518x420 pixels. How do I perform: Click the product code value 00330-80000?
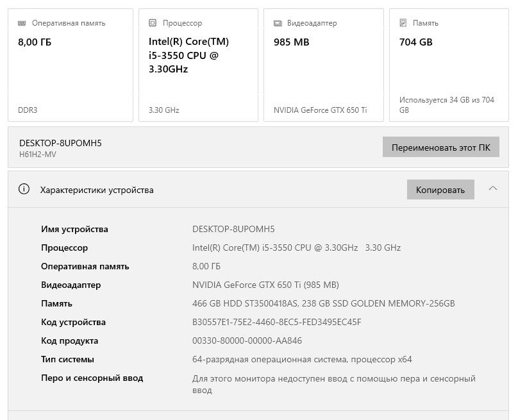click(x=247, y=340)
